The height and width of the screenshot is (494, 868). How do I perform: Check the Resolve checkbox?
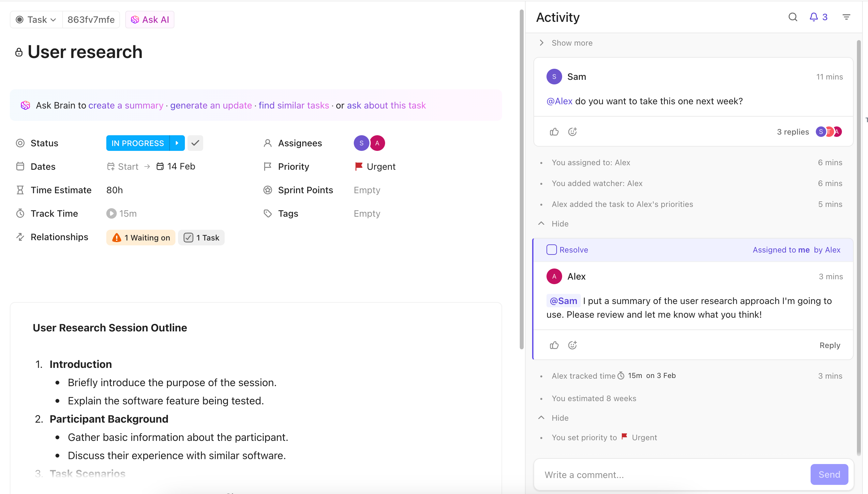click(551, 250)
